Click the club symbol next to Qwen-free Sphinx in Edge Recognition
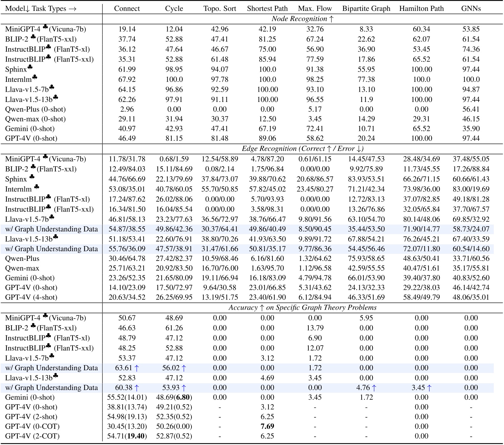The image size is (504, 445). tap(32, 177)
